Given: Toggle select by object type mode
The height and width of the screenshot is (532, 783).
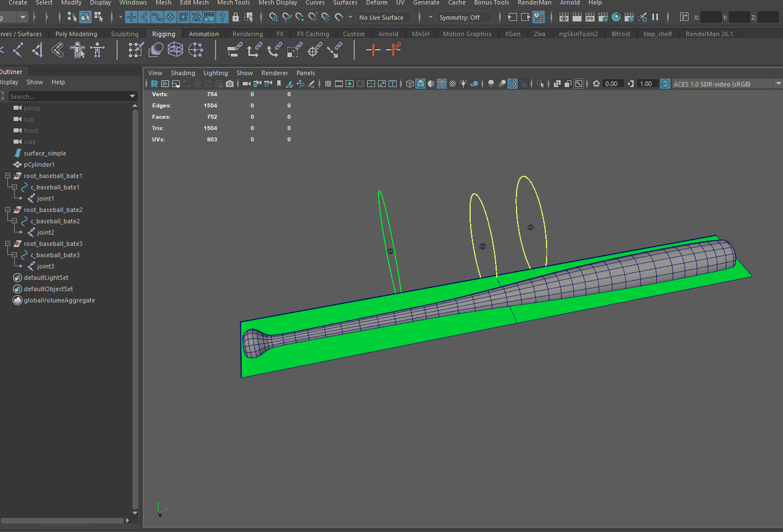Looking at the screenshot, I should click(85, 18).
